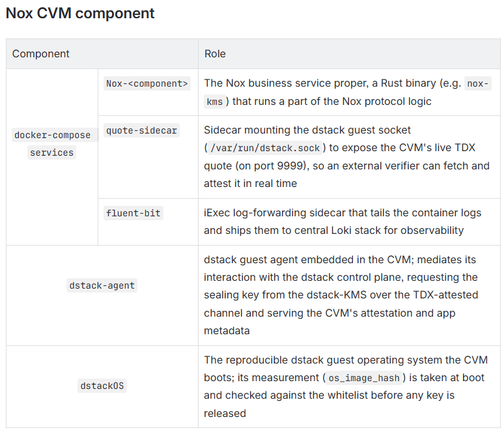Click the dstackOS code label
Screen dimensions: 504x430
(x=102, y=386)
